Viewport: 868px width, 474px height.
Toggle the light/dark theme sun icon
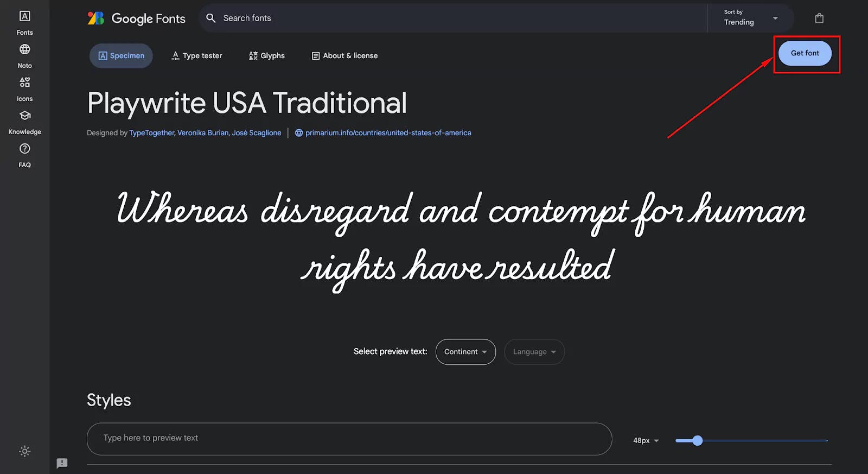pyautogui.click(x=24, y=451)
